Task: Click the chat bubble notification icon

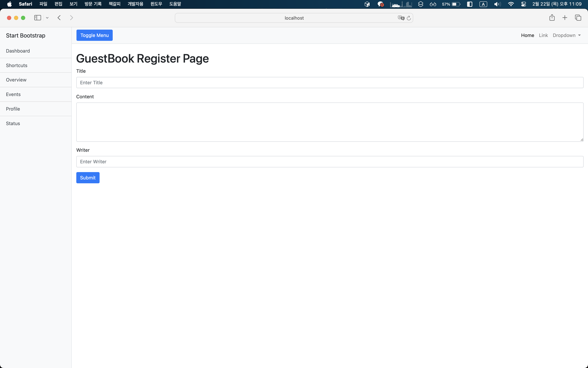Action: (380, 4)
